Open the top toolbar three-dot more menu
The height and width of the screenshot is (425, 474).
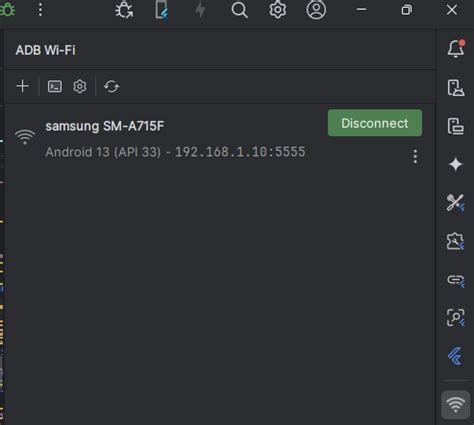[40, 10]
